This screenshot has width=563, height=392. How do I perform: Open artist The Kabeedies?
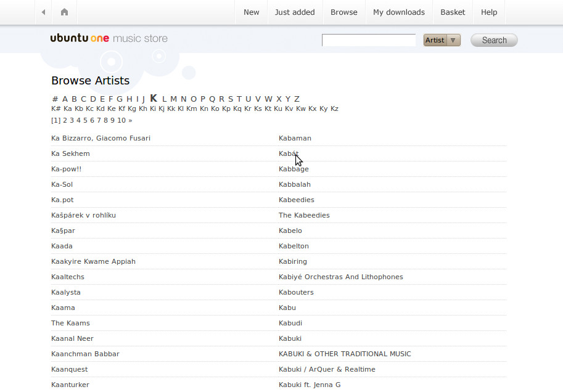pos(304,215)
